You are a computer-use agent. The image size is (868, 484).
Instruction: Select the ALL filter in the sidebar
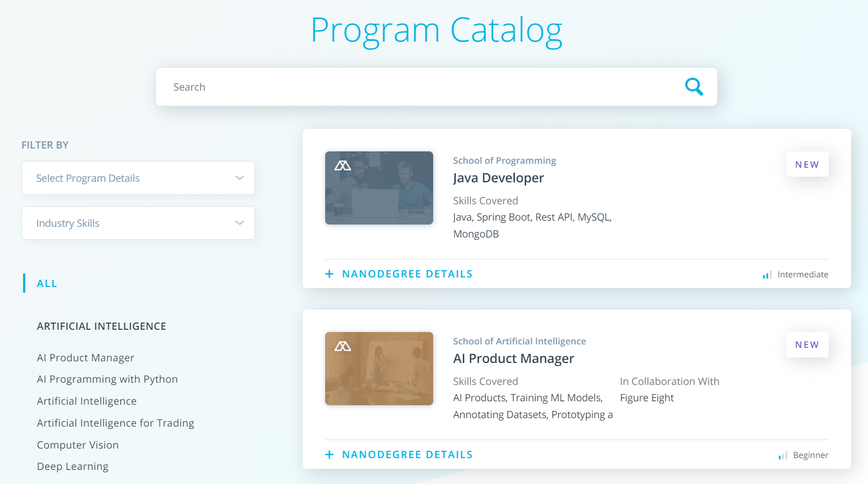(x=47, y=283)
